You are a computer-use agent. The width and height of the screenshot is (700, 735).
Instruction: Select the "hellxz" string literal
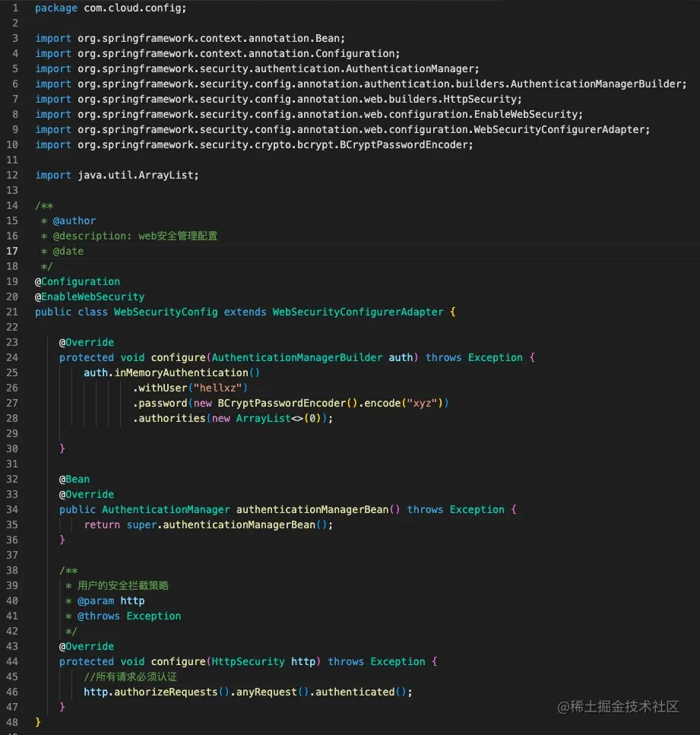pyautogui.click(x=217, y=388)
